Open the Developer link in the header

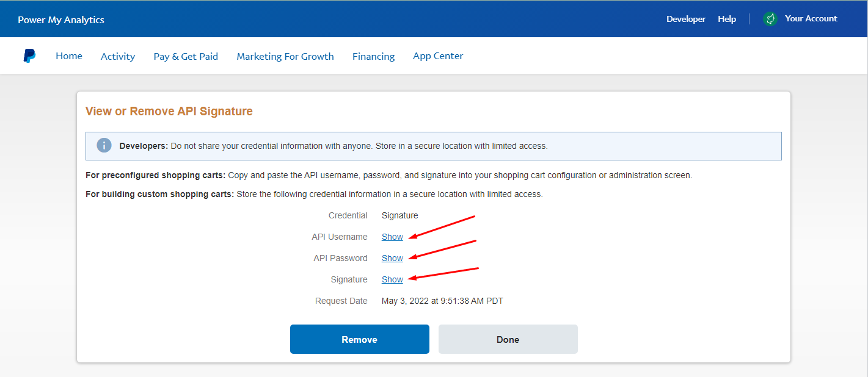point(685,19)
